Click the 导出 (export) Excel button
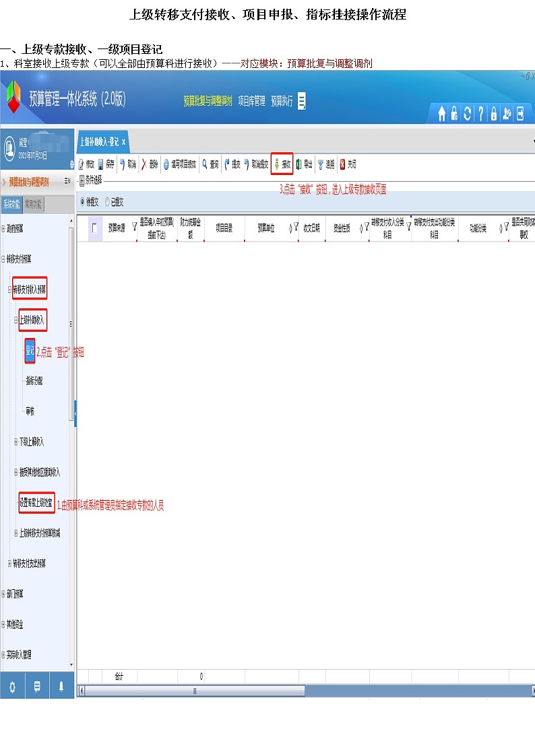 tap(304, 164)
